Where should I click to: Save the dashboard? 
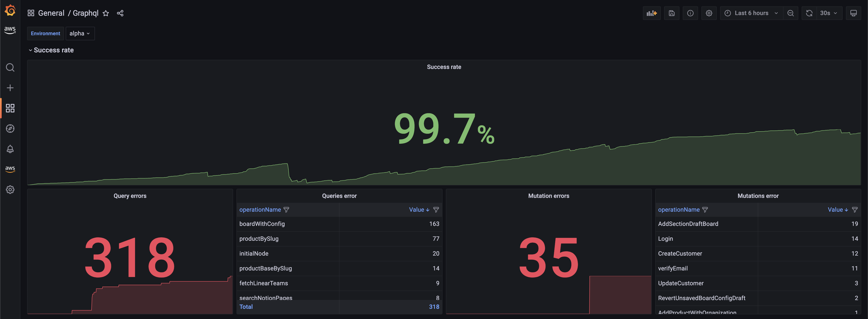672,13
